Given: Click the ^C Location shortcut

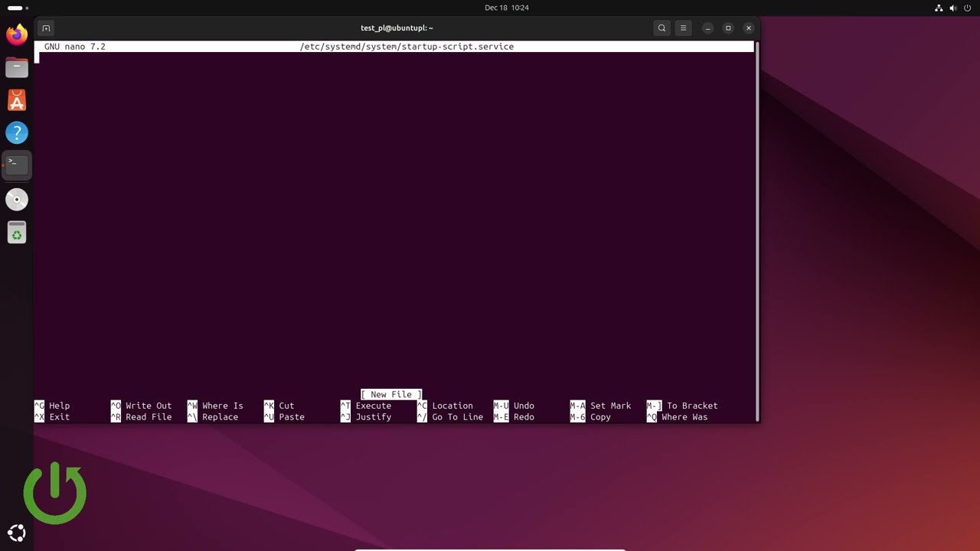Looking at the screenshot, I should click(445, 406).
